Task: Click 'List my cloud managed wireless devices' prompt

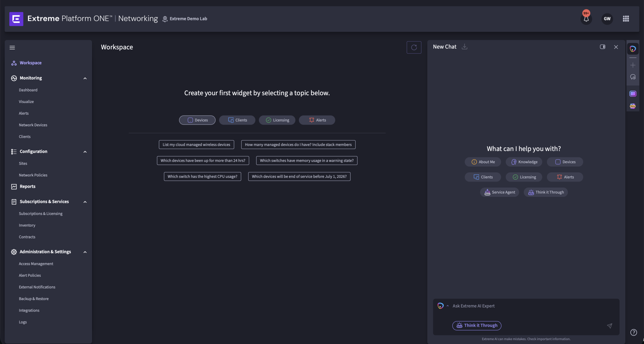Action: tap(196, 145)
